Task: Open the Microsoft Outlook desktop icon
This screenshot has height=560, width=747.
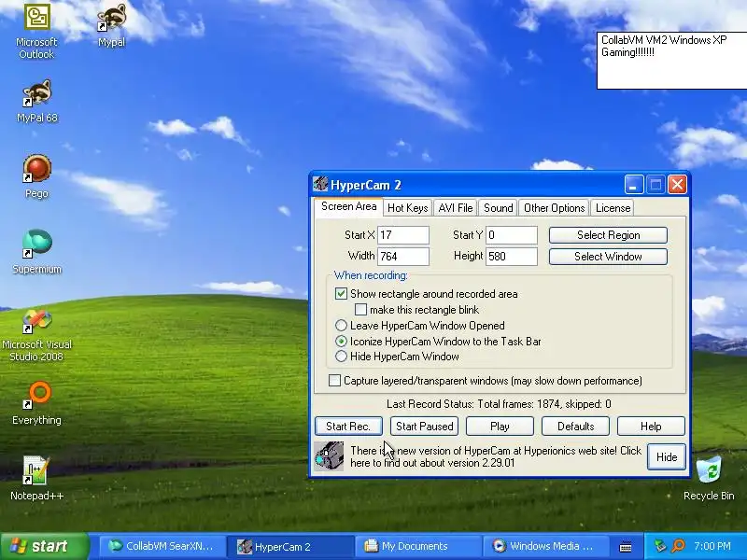Action: [36, 32]
